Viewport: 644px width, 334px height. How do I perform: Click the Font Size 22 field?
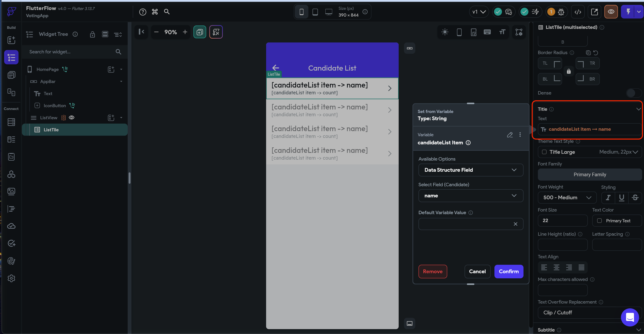562,221
